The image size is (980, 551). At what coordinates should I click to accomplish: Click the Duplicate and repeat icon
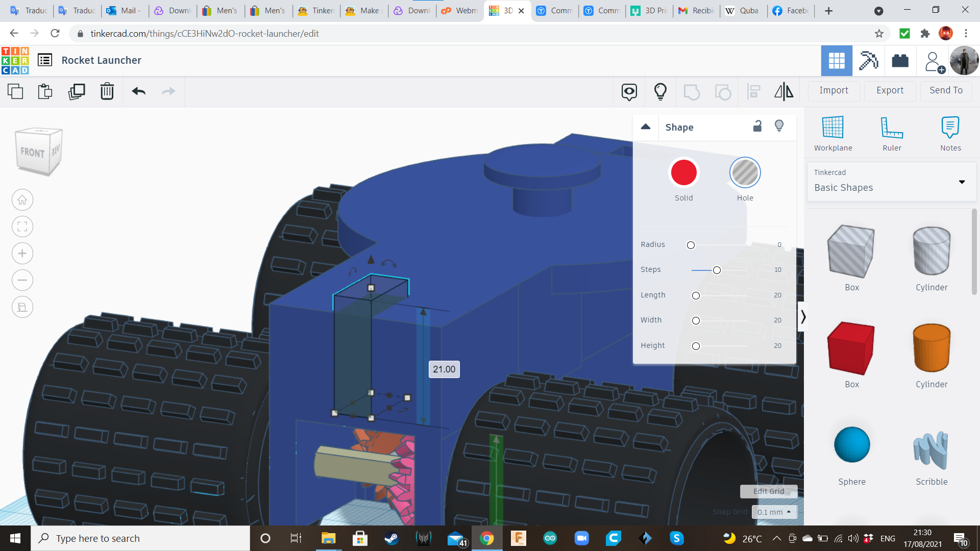77,91
